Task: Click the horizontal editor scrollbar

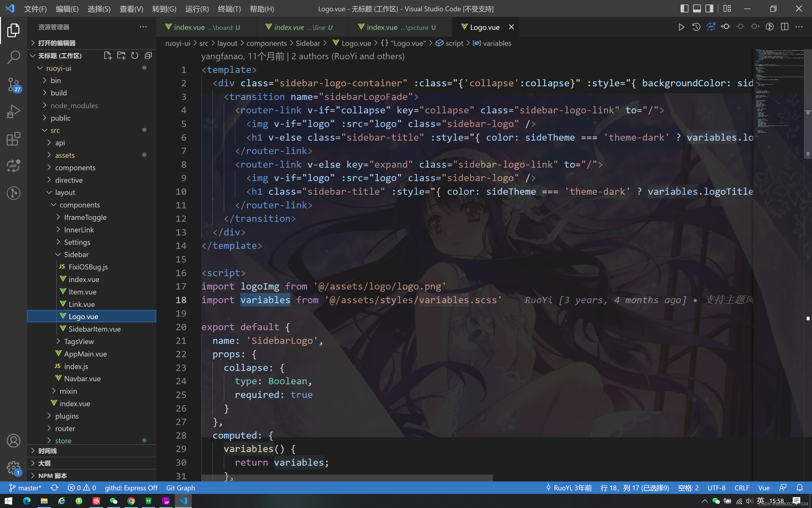Action: 347,478
